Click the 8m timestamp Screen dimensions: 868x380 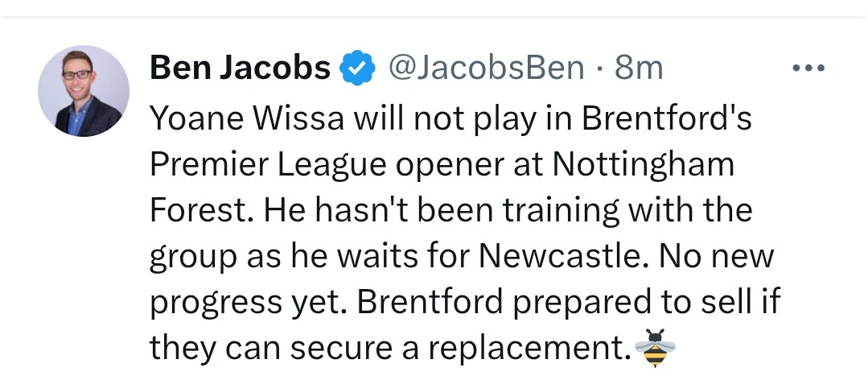coord(640,68)
